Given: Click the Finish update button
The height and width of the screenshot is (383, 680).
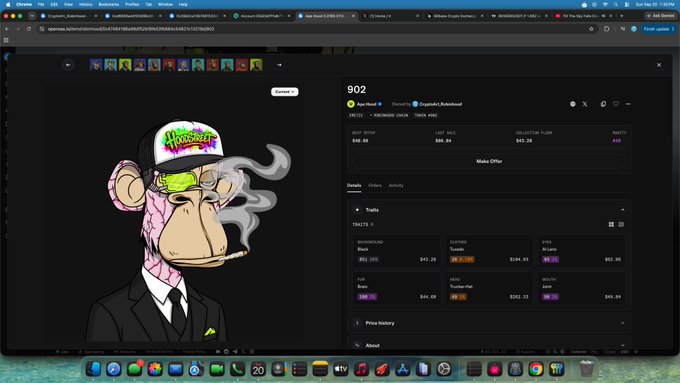Looking at the screenshot, I should 659,29.
